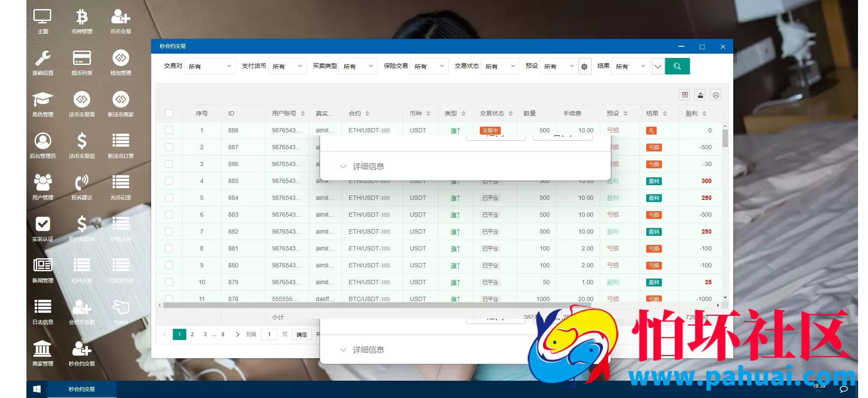868x398 pixels.
Task: Check the row with ID 881
Action: [169, 248]
